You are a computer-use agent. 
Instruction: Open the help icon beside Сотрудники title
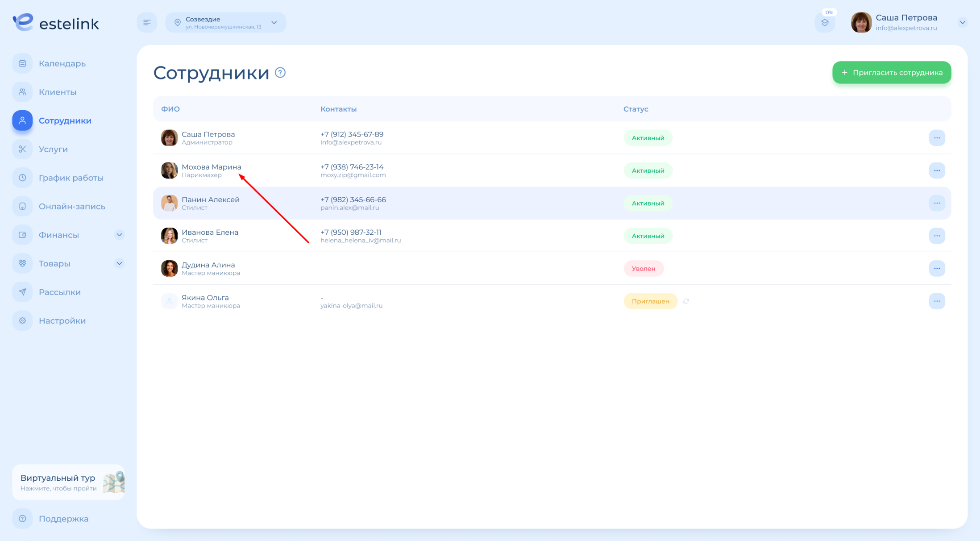280,72
